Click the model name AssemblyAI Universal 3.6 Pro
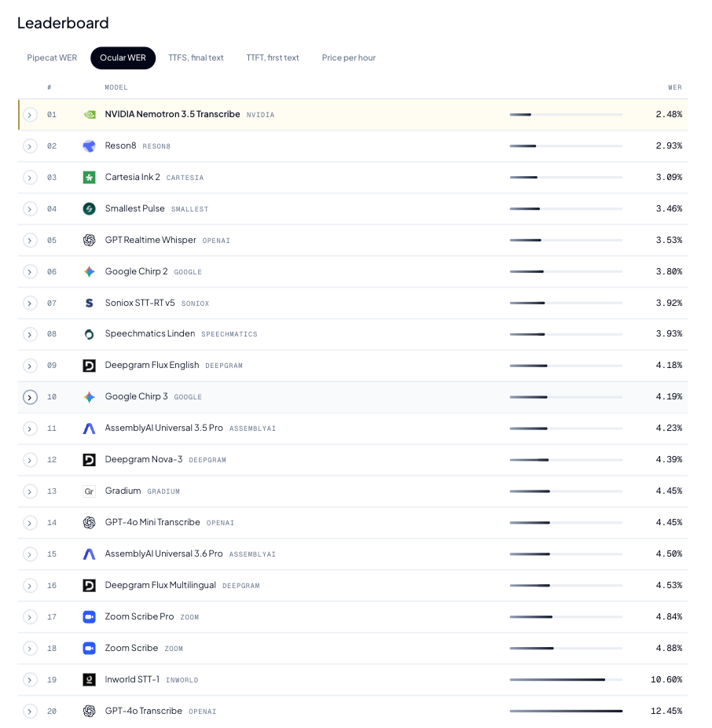The width and height of the screenshot is (712, 728). point(163,554)
